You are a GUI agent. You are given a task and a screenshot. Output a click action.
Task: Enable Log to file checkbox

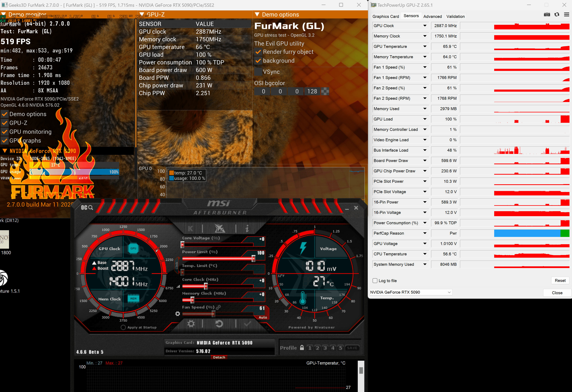[375, 281]
